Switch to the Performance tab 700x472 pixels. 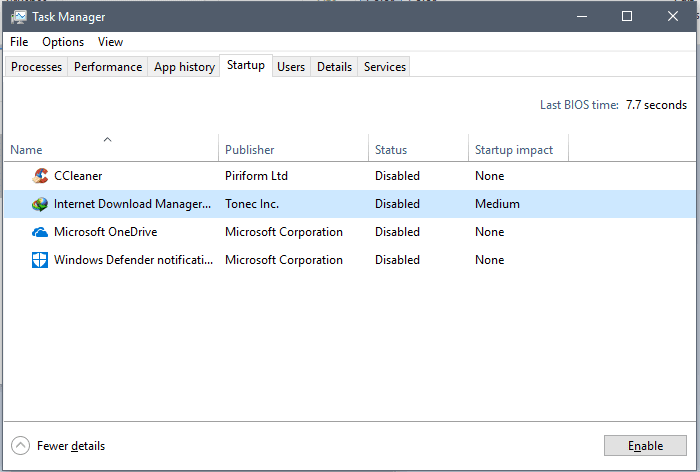click(x=108, y=67)
